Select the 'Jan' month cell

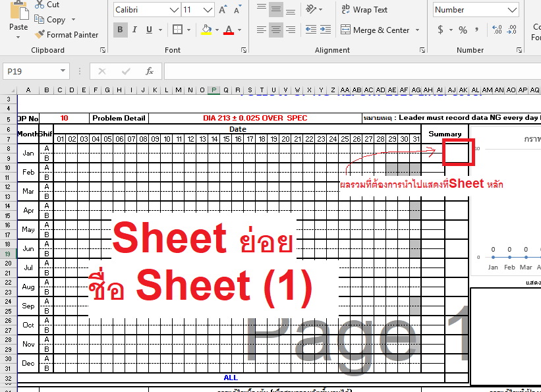28,154
